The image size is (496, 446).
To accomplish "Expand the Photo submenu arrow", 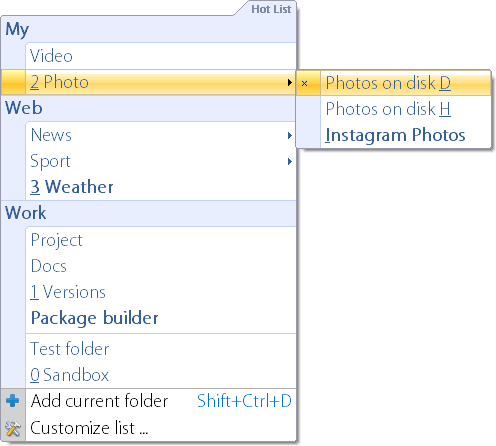I will click(289, 83).
